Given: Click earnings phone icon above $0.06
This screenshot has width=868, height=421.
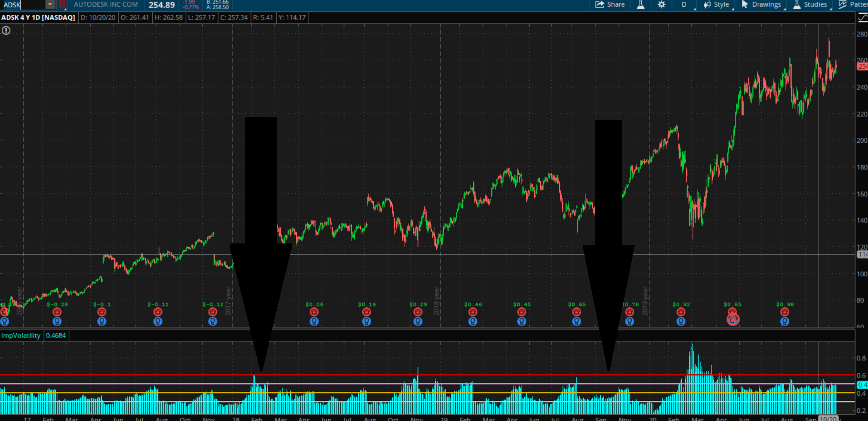Looking at the screenshot, I should point(314,312).
